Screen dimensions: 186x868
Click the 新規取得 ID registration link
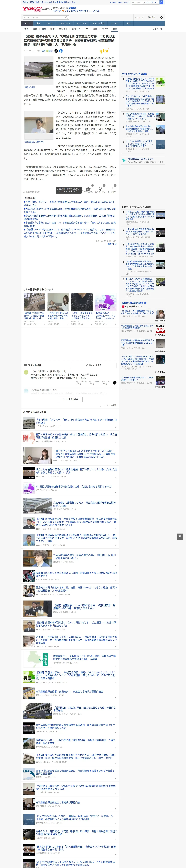(72, 8)
